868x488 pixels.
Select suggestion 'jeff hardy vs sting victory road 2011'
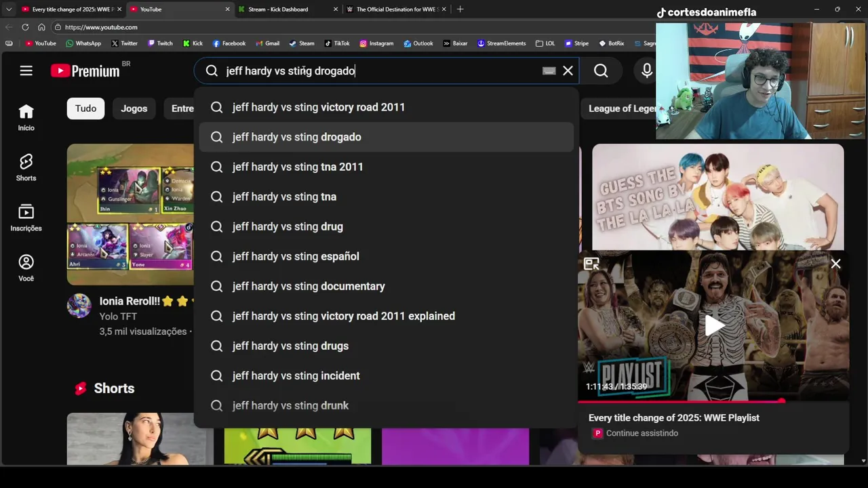click(387, 107)
